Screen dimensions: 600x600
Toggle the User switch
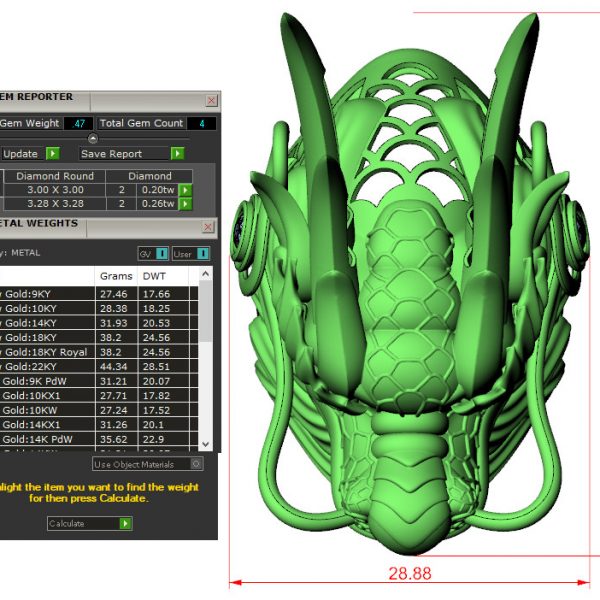(x=191, y=254)
